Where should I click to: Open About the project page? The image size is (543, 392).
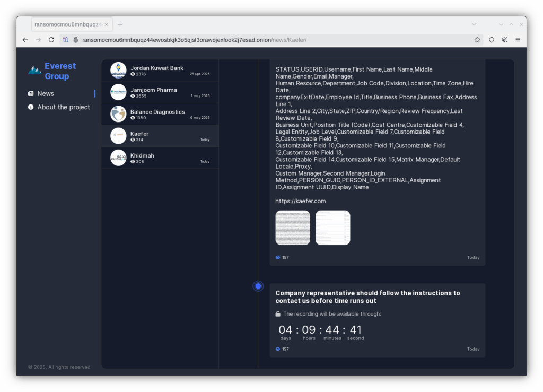tap(63, 107)
